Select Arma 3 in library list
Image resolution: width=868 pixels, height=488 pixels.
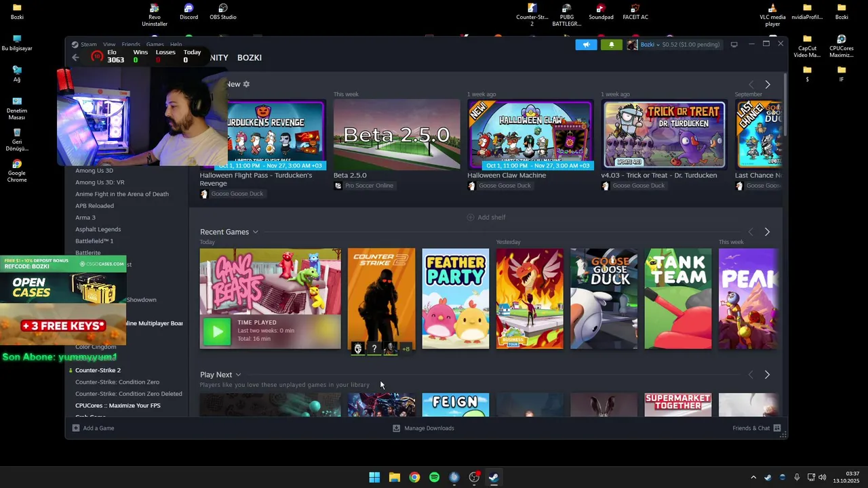(x=85, y=218)
